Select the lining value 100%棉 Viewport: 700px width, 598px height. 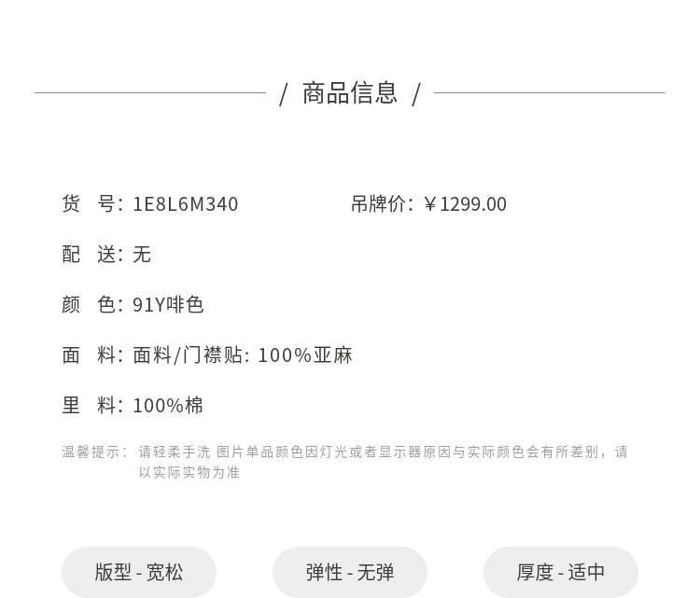168,406
